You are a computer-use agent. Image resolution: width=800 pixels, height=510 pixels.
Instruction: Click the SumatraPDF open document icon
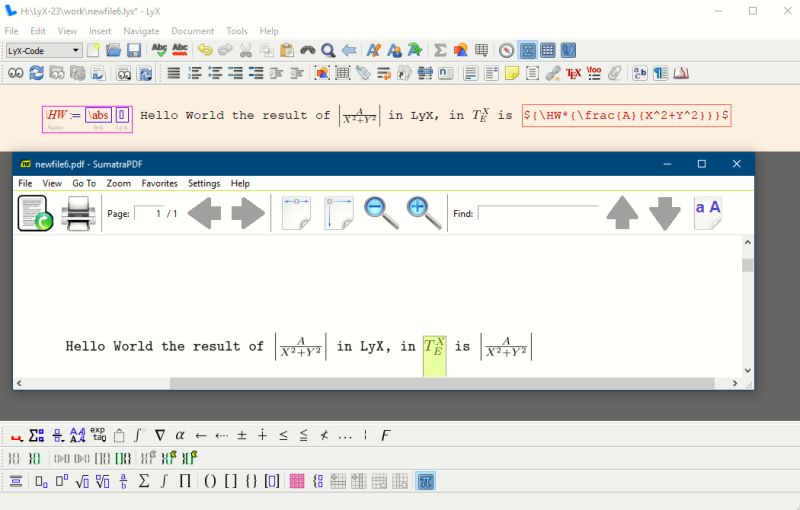tap(35, 213)
